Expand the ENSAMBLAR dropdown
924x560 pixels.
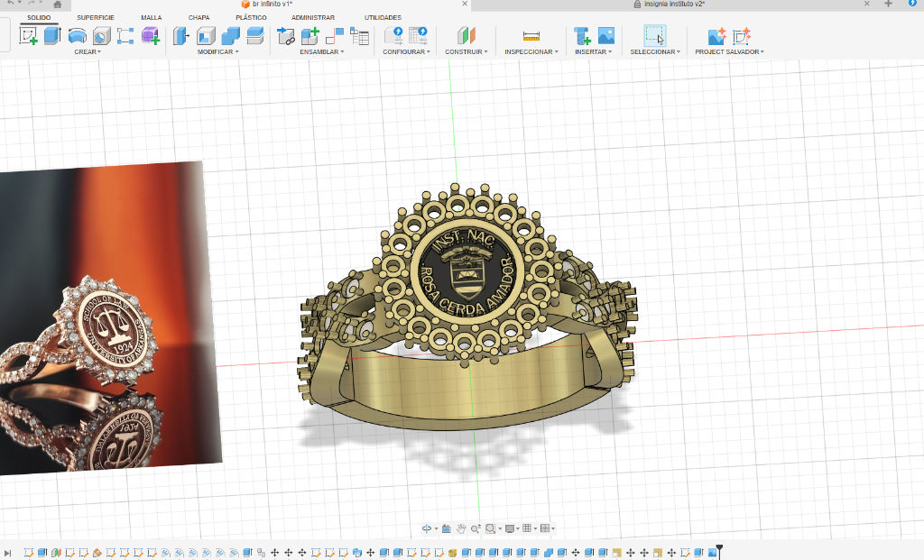[322, 51]
